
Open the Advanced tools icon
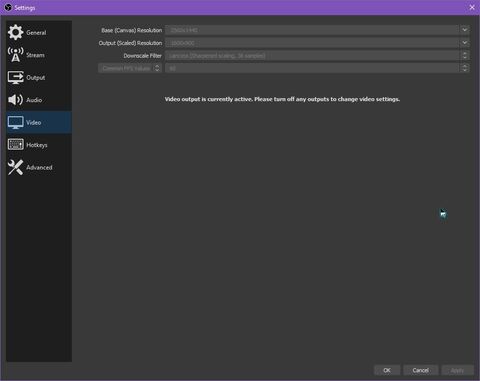coord(15,167)
